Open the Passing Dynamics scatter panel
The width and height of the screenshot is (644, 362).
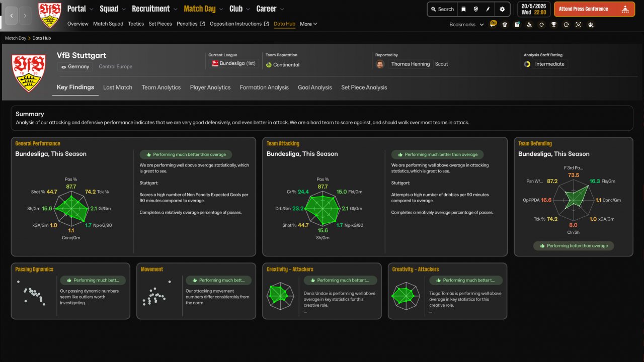pyautogui.click(x=70, y=291)
